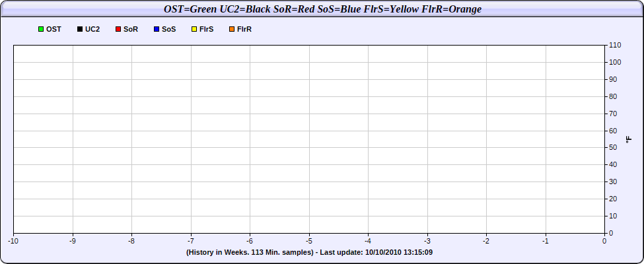Toggle the SoR series legend label
Screen dimensions: 644x264
point(130,30)
